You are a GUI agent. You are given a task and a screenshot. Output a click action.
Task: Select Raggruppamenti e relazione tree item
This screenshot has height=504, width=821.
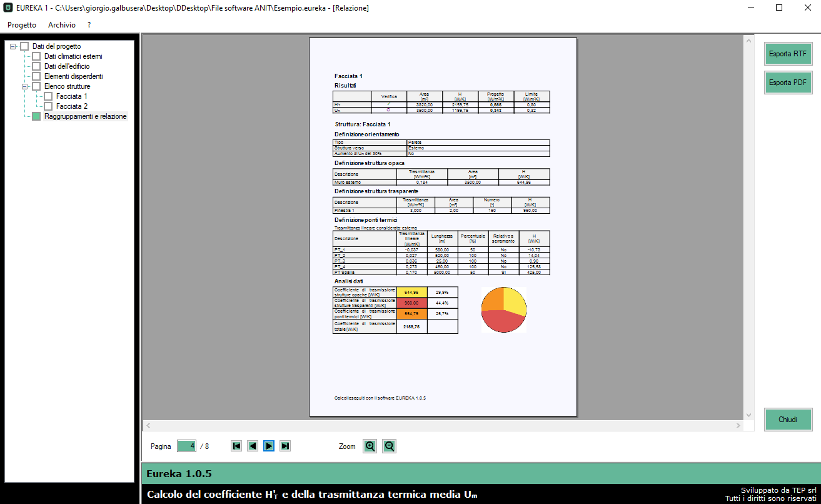point(85,116)
